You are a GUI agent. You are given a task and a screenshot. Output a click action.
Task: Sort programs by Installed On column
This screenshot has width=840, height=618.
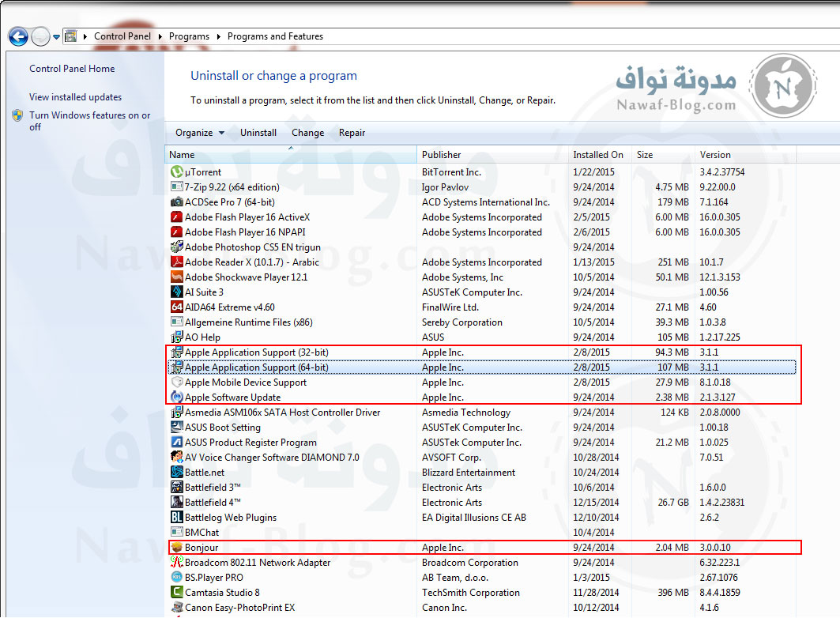point(597,155)
